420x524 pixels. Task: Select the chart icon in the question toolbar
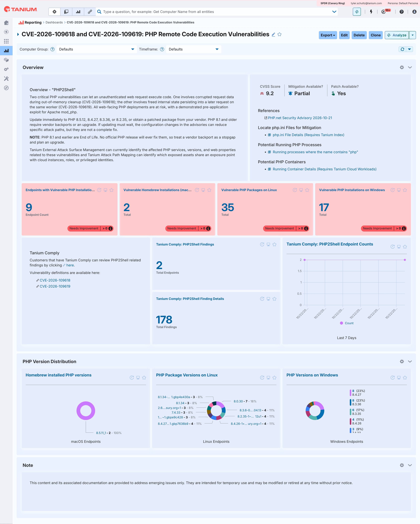point(78,12)
